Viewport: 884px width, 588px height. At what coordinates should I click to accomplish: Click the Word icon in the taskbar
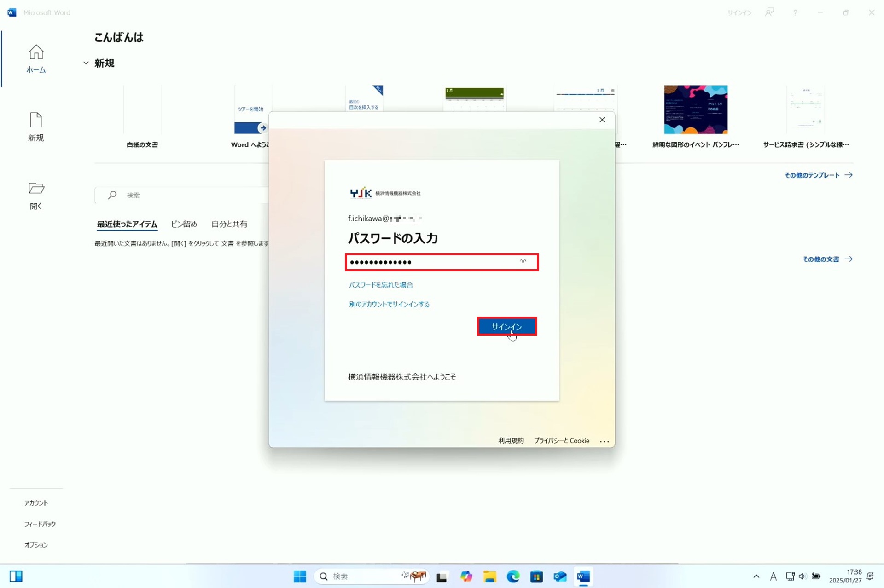coord(583,576)
